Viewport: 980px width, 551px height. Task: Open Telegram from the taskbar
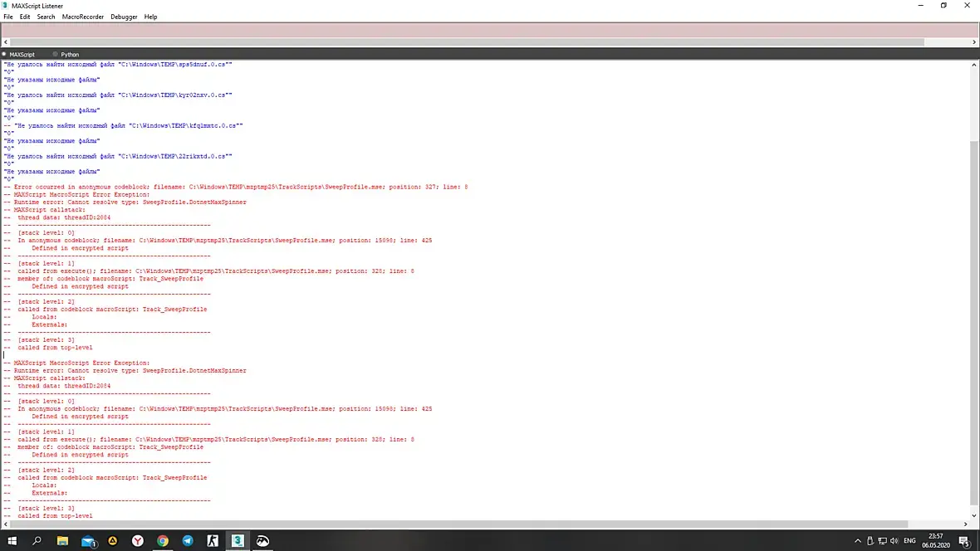click(188, 540)
